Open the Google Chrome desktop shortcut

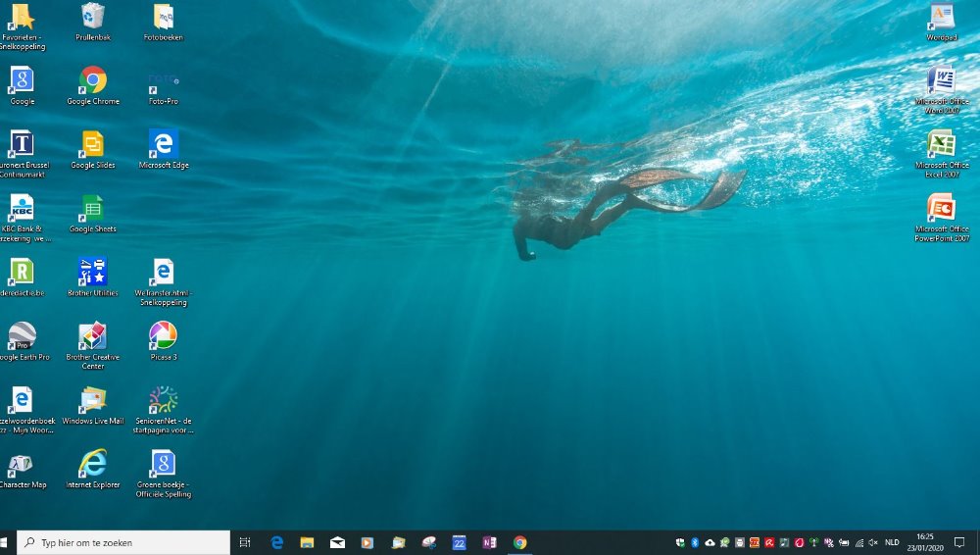coord(93,81)
